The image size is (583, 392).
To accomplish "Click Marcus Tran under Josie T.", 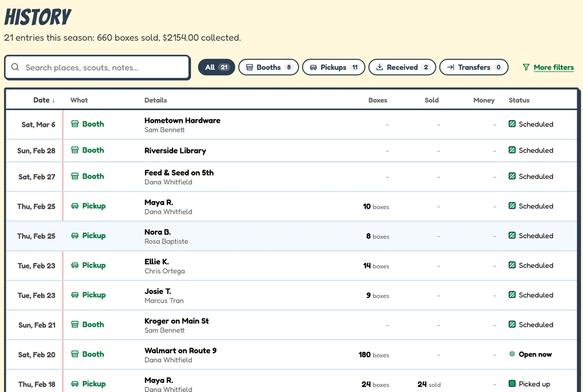I will [x=164, y=301].
